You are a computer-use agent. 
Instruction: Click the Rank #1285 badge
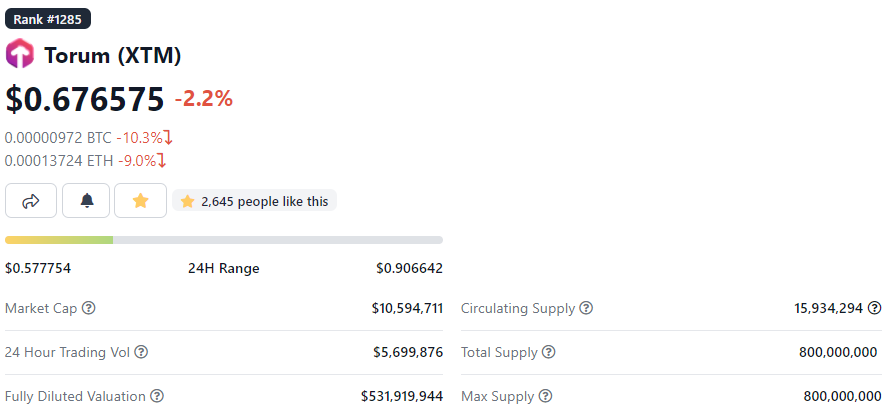click(x=48, y=19)
